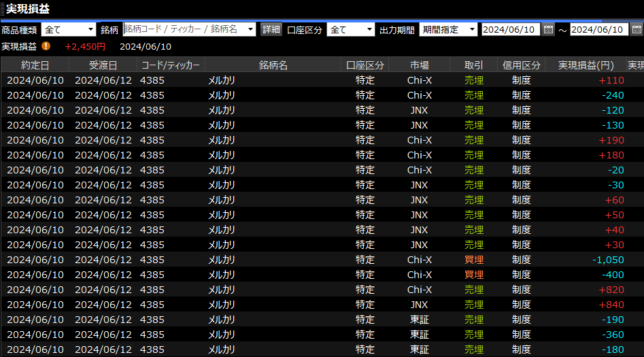
Task: Select the row with loss -30
Action: [x=322, y=185]
